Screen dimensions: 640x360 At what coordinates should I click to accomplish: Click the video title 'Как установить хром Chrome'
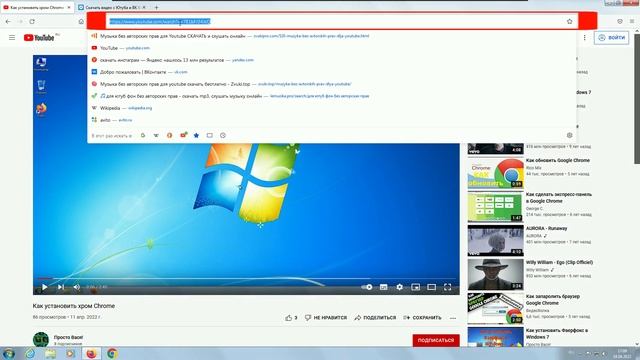(x=74, y=306)
